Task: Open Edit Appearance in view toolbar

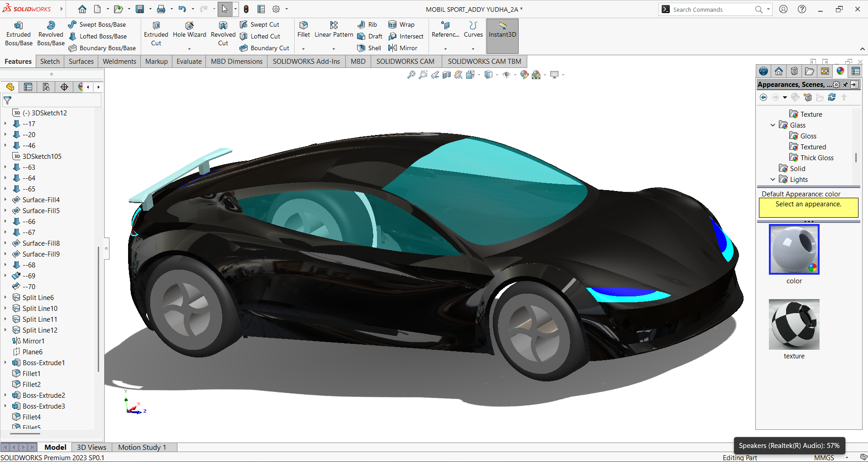Action: [524, 75]
